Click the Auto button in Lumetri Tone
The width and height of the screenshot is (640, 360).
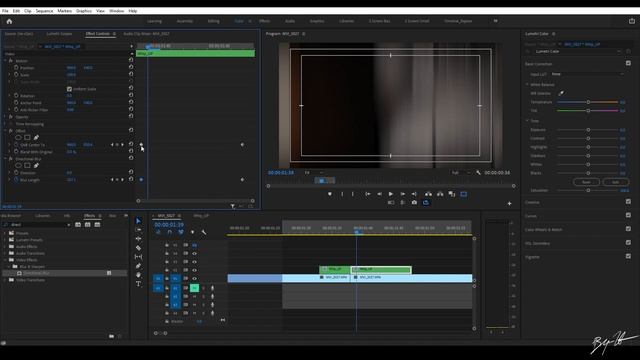616,182
